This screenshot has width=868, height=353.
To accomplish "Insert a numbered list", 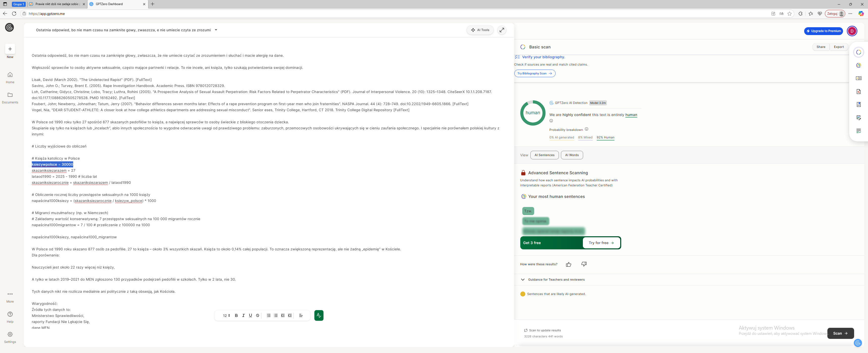I will click(x=268, y=316).
